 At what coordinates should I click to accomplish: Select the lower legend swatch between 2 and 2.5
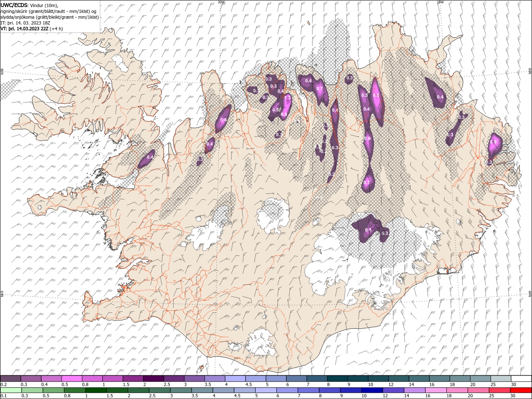click(138, 390)
